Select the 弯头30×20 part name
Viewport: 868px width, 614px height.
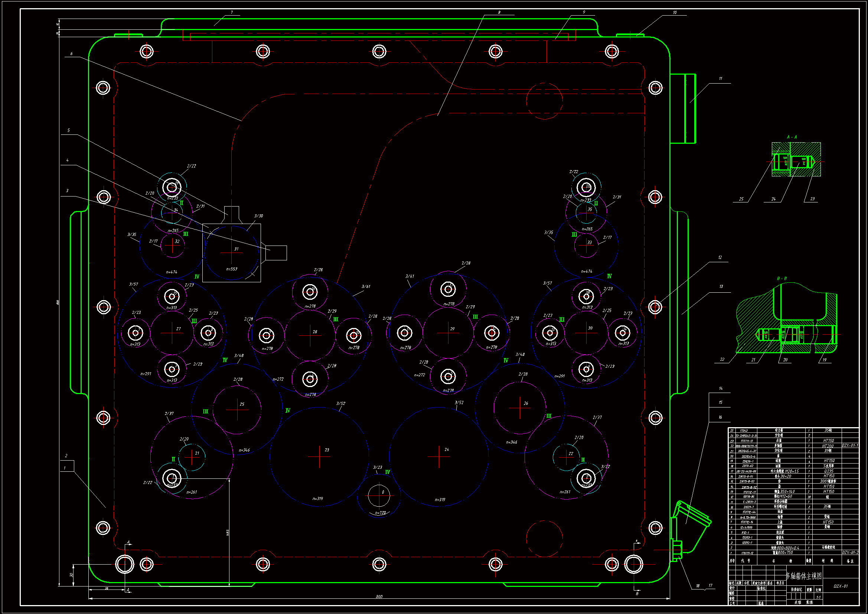(x=783, y=476)
